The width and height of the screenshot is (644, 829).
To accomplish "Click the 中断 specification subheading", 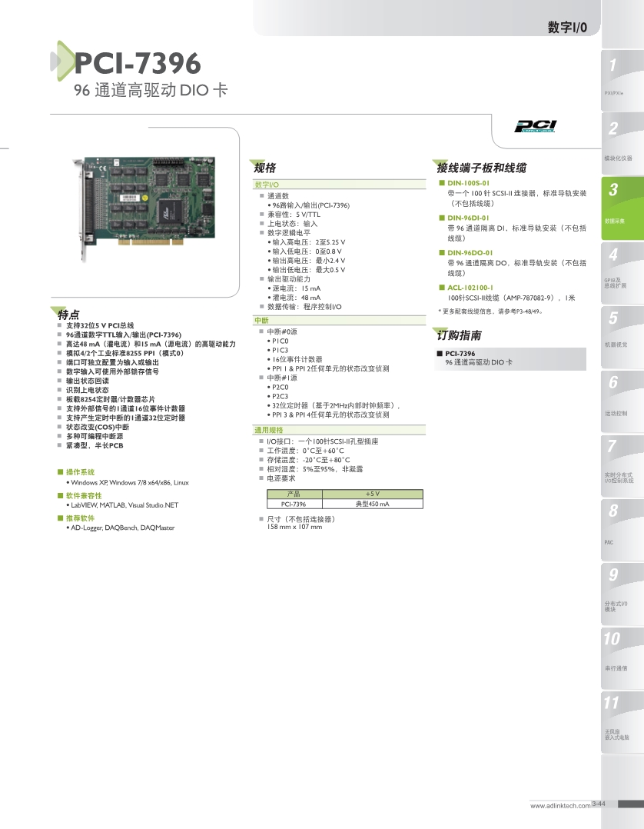I will coord(261,321).
